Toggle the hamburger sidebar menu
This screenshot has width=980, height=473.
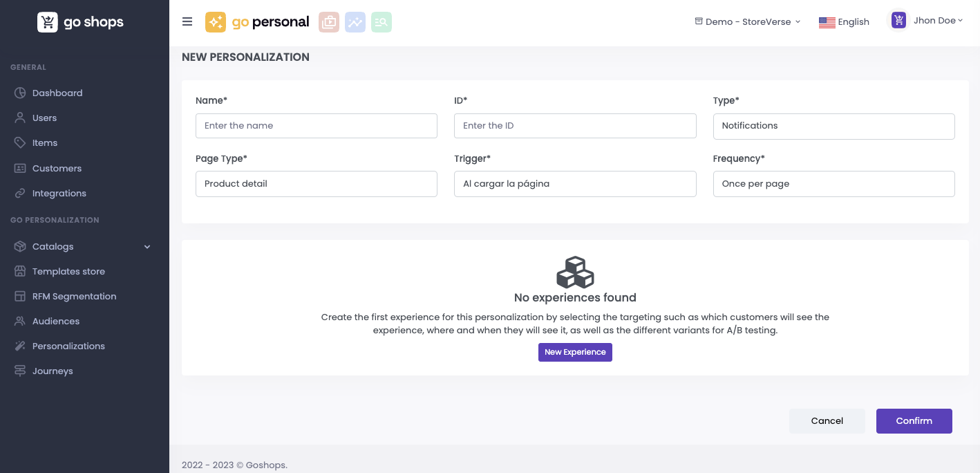click(187, 22)
